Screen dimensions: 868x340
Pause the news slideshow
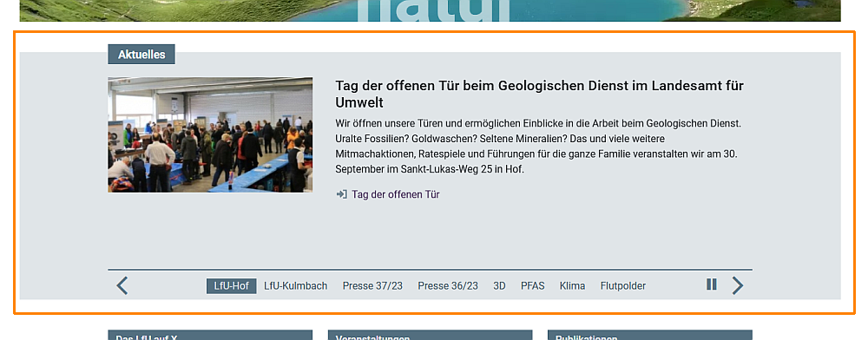coord(712,284)
